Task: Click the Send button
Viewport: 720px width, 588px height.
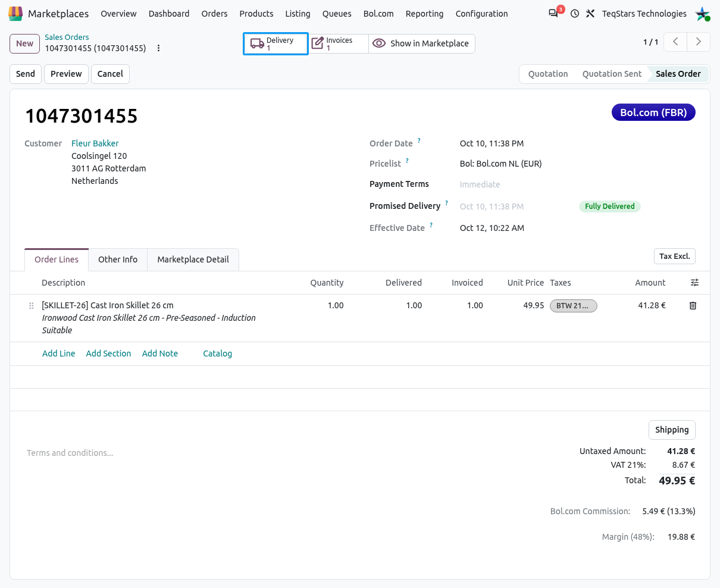Action: point(26,74)
